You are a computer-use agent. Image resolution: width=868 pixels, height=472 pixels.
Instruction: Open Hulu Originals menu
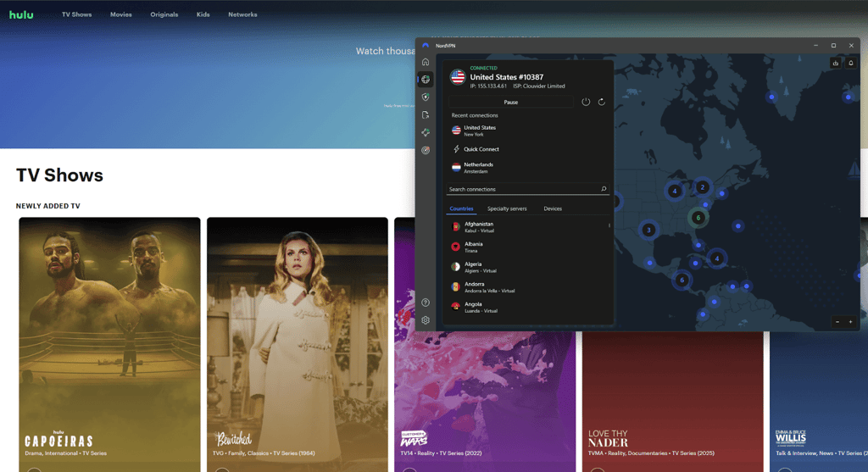(x=164, y=15)
